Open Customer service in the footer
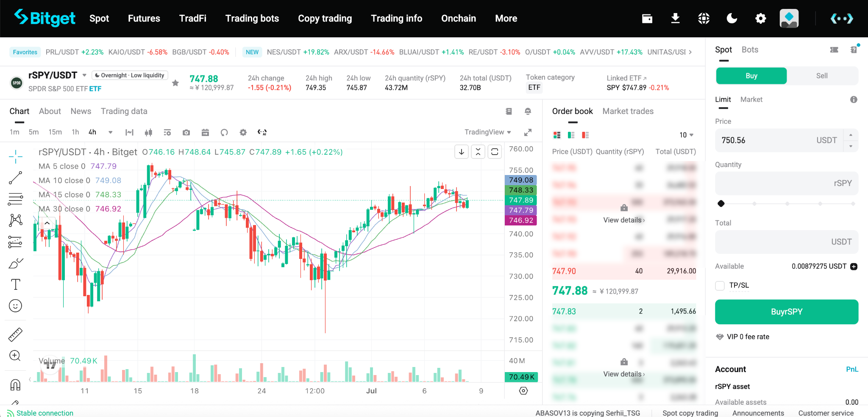The height and width of the screenshot is (417, 868). click(826, 413)
